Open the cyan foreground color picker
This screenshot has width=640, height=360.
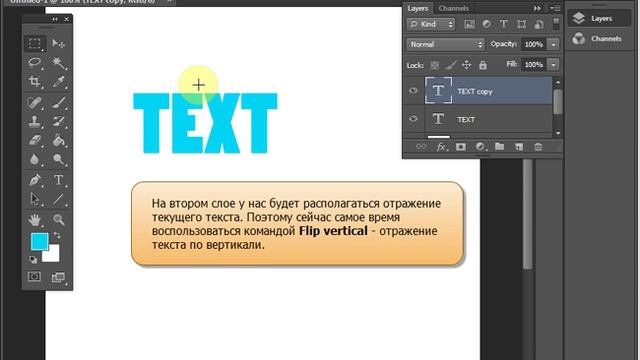(x=39, y=241)
